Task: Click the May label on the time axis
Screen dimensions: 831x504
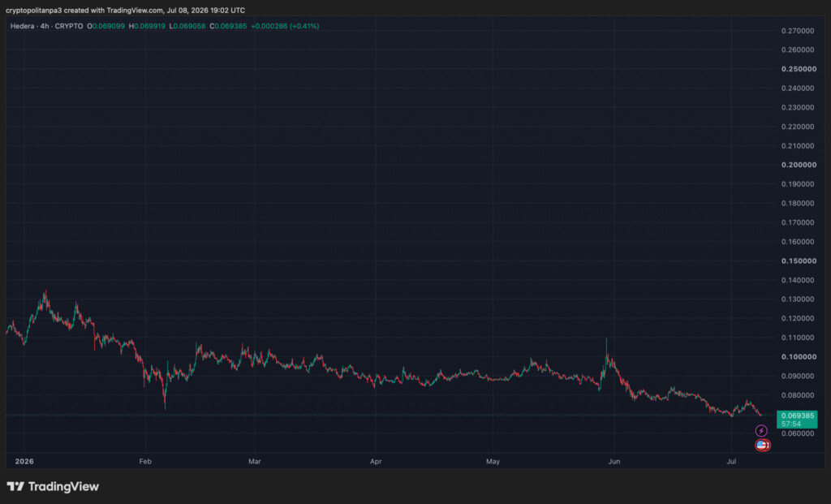Action: (493, 462)
